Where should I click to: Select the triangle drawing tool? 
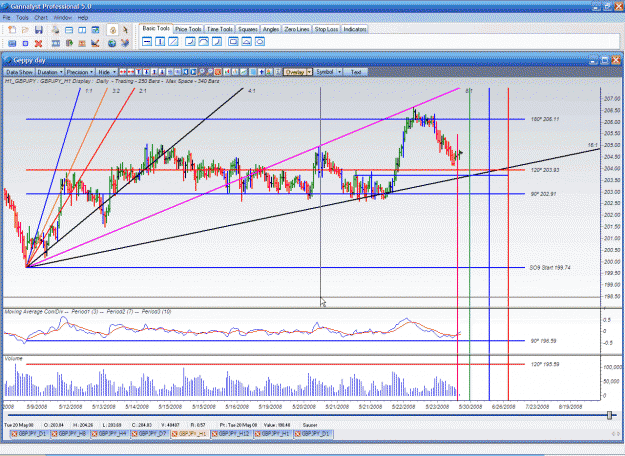coord(246,41)
